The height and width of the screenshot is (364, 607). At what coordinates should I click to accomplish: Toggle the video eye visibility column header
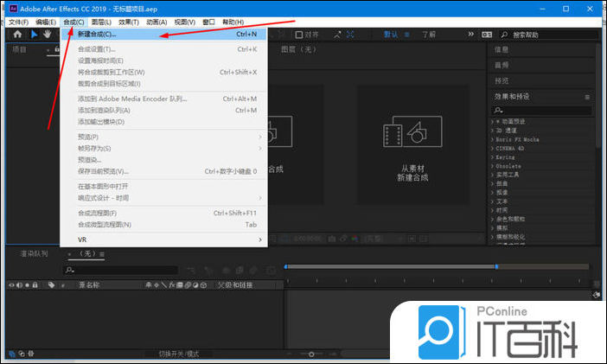(x=11, y=285)
